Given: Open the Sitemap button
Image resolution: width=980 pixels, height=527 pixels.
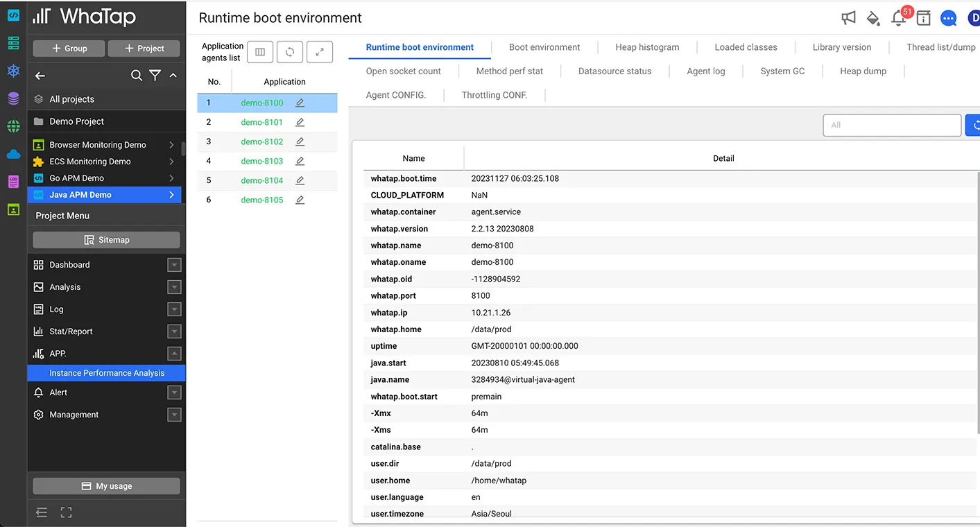Looking at the screenshot, I should 106,240.
